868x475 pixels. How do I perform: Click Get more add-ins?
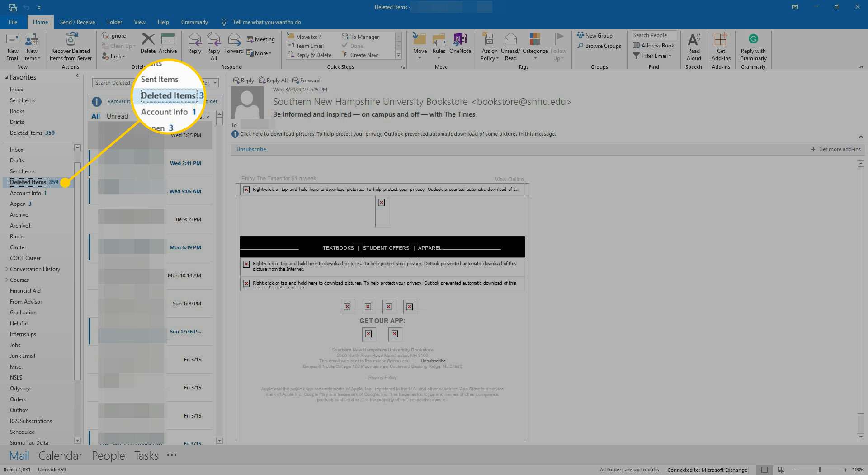[836, 149]
